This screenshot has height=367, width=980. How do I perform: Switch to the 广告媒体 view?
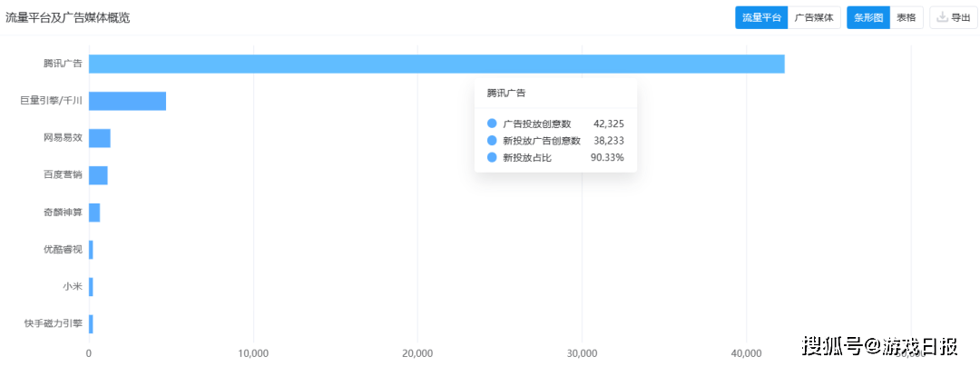[x=814, y=17]
